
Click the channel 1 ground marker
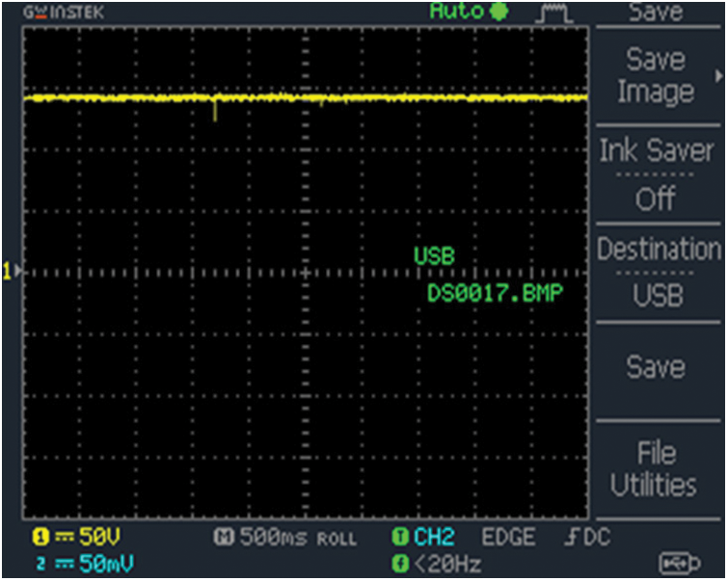tap(10, 273)
